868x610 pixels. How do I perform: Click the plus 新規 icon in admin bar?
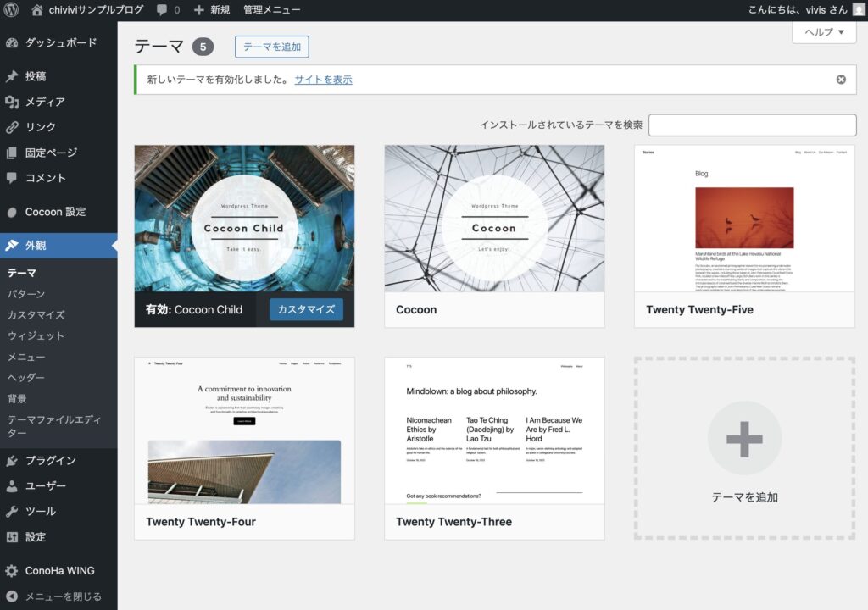(199, 10)
